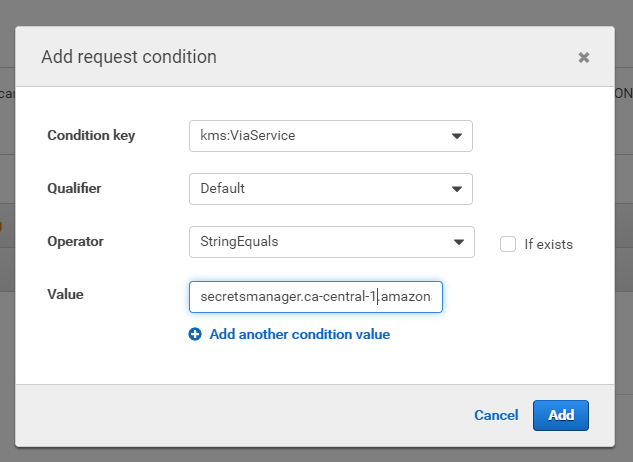Click the Qualifier dropdown arrow
This screenshot has height=462, width=633.
click(456, 188)
